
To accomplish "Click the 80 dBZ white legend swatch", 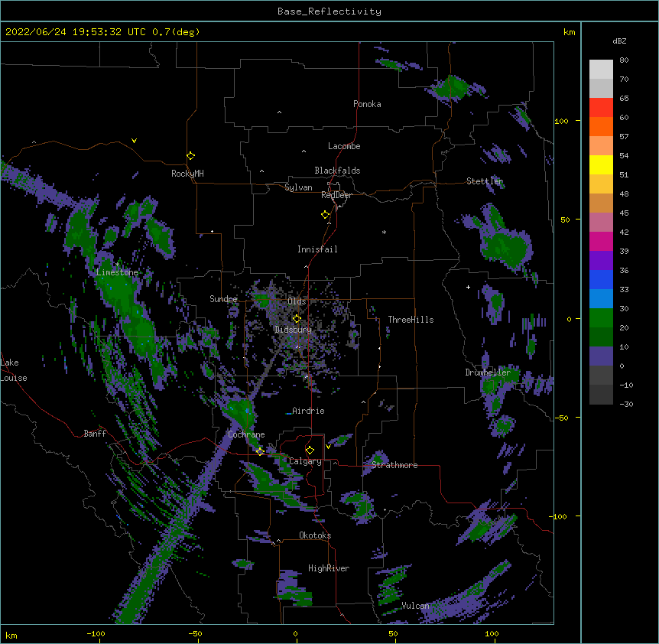I will click(601, 70).
